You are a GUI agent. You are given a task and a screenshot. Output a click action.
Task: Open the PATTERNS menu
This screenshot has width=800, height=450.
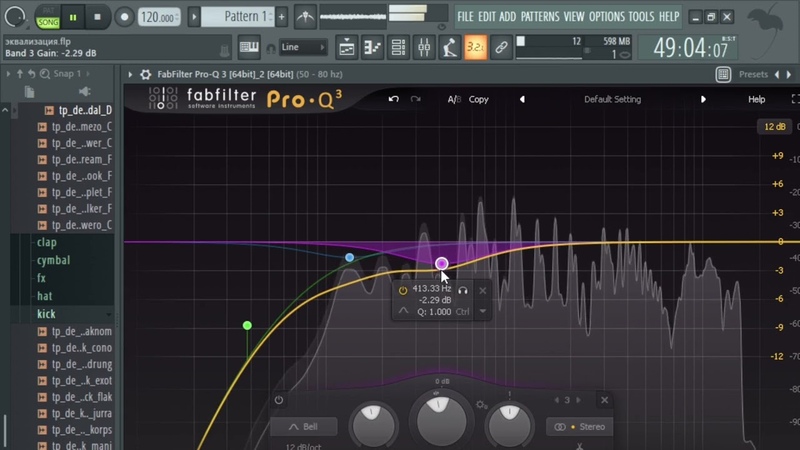pyautogui.click(x=540, y=17)
